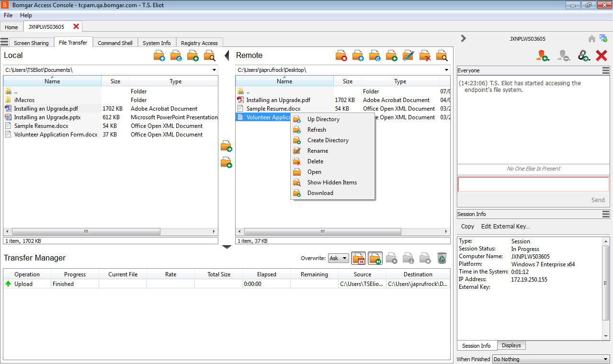Open the File menu

(x=8, y=15)
